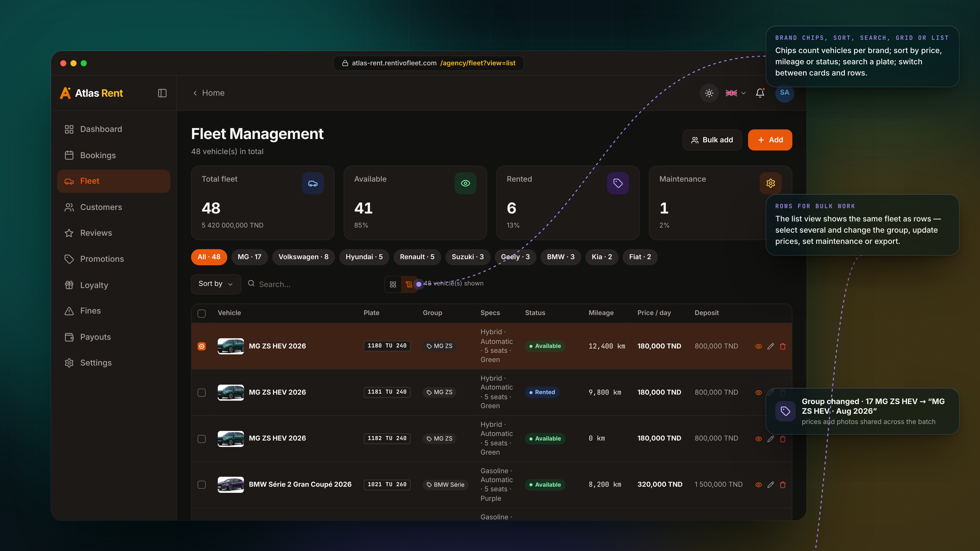Open Bookings in sidebar
This screenshot has width=980, height=551.
[x=113, y=155]
